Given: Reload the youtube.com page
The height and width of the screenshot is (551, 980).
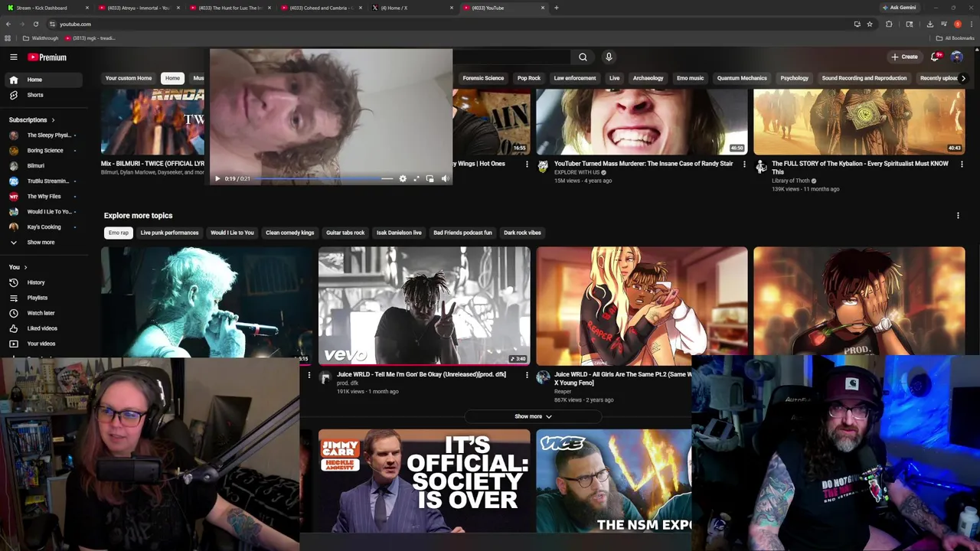Looking at the screenshot, I should (35, 24).
